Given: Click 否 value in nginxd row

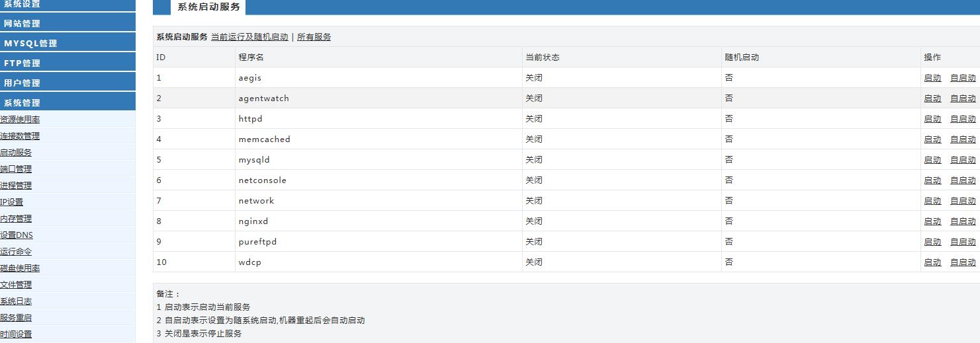Looking at the screenshot, I should pos(729,221).
